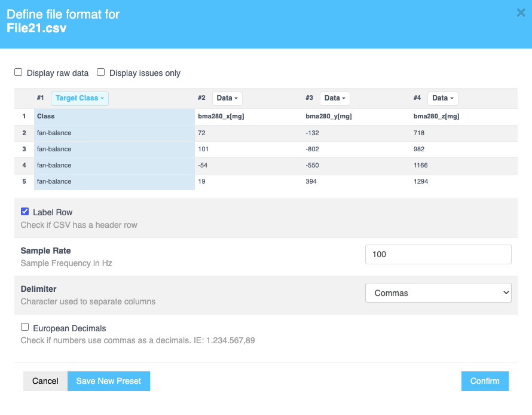The height and width of the screenshot is (415, 532).
Task: Enable the Display raw data option
Action: [x=18, y=71]
